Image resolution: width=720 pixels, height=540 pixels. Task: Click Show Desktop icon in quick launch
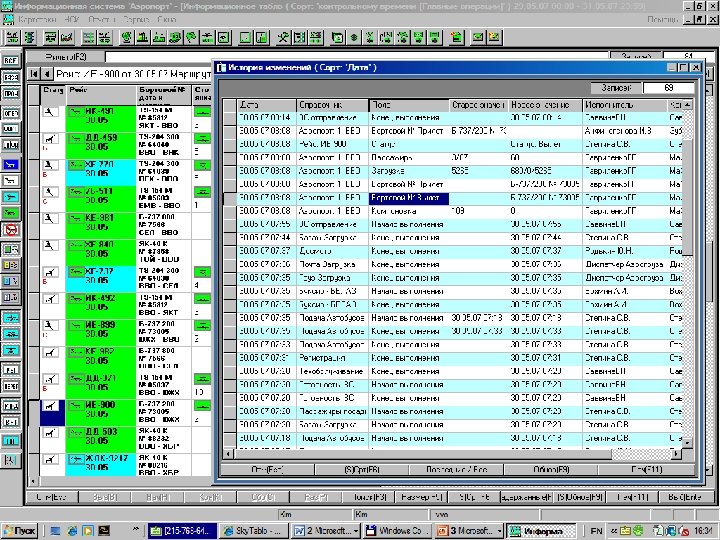coord(56,531)
